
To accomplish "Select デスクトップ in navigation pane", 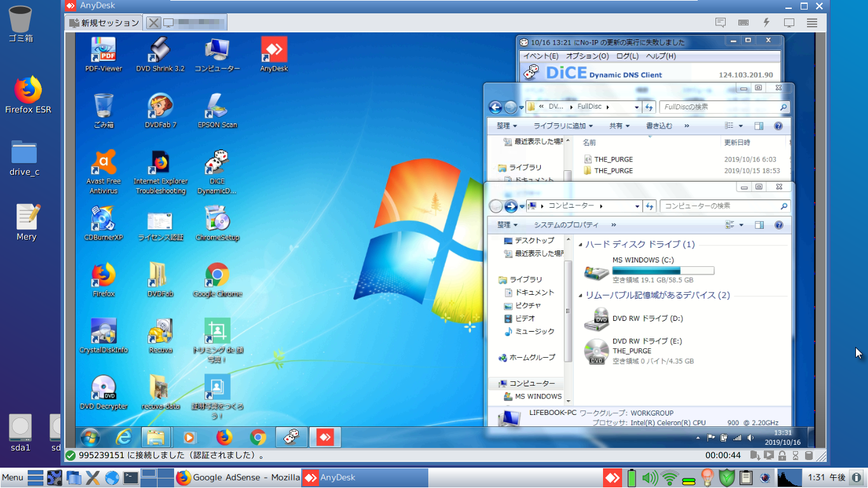I will click(x=529, y=240).
